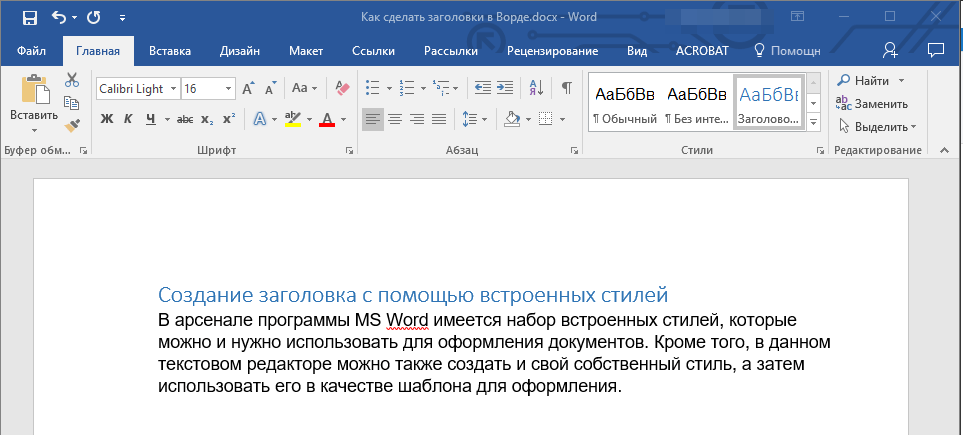Screen dimensions: 963x435
Task: Toggle show paragraph marks (¶)
Action: point(566,88)
